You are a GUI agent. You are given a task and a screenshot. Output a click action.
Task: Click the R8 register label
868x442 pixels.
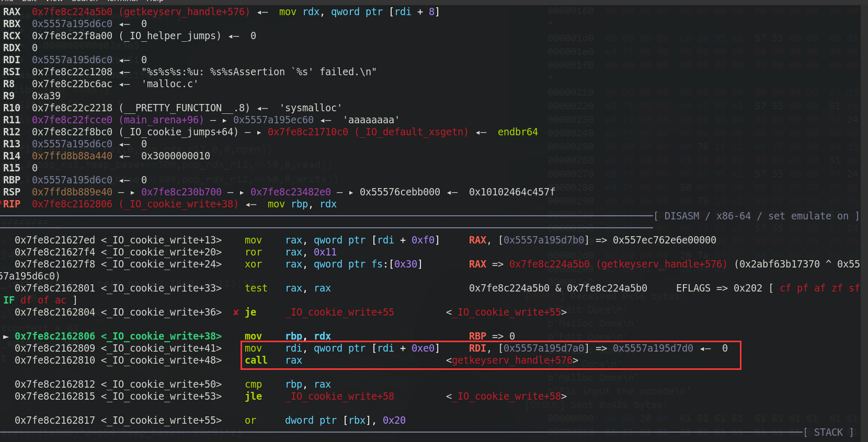tap(9, 84)
